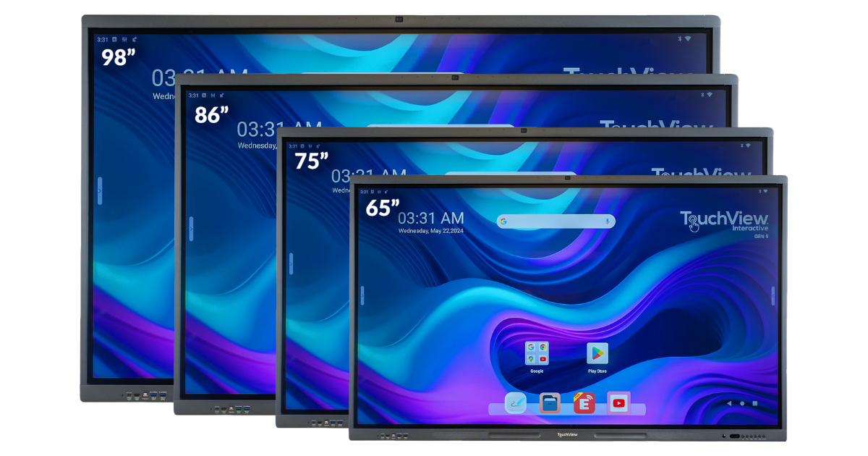Open the blue file manager dock icon
This screenshot has width=868, height=456.
coord(550,402)
